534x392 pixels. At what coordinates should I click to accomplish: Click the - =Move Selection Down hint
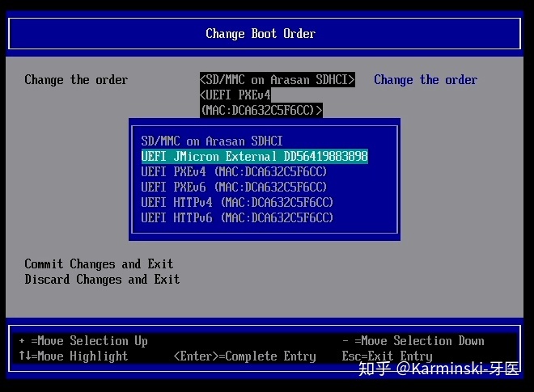(x=413, y=340)
